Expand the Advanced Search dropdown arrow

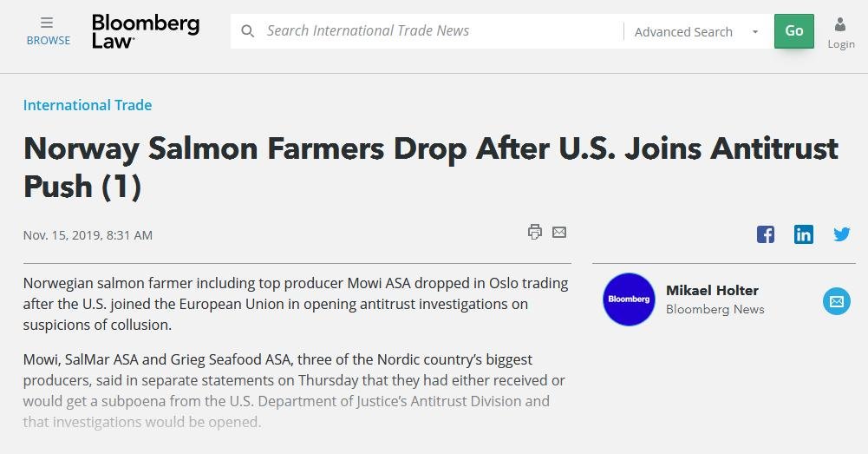coord(755,32)
